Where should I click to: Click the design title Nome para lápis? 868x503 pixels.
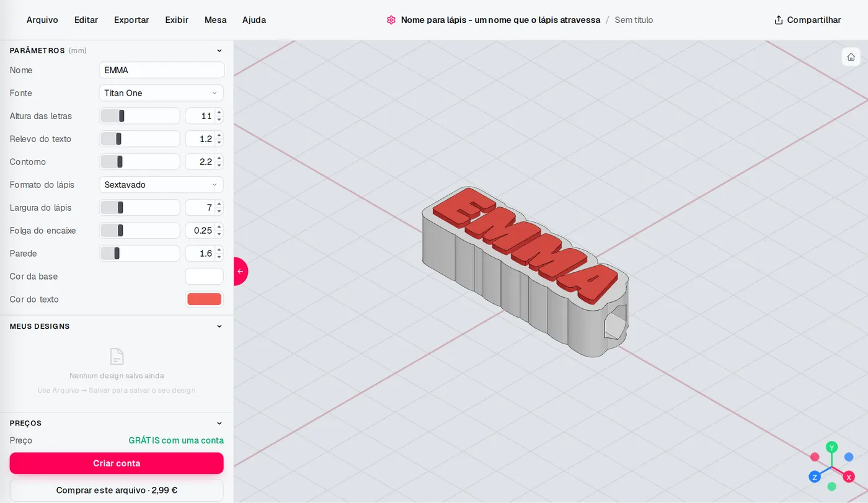coord(500,20)
